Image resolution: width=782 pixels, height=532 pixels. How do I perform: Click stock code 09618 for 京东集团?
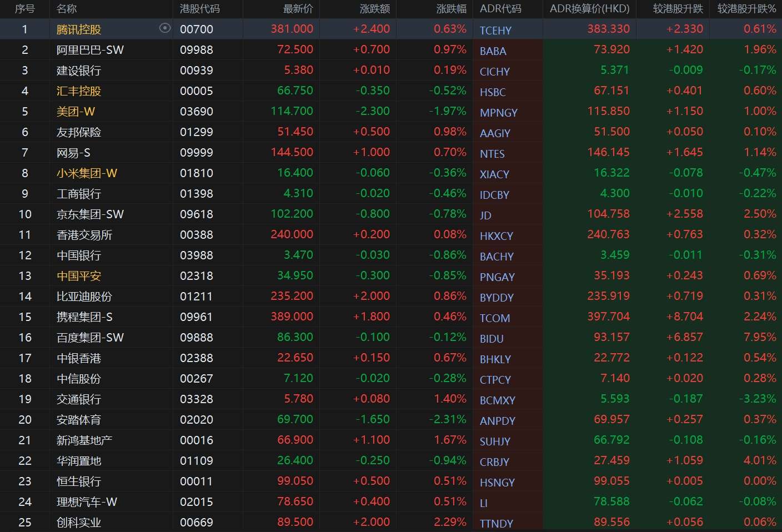tap(196, 214)
